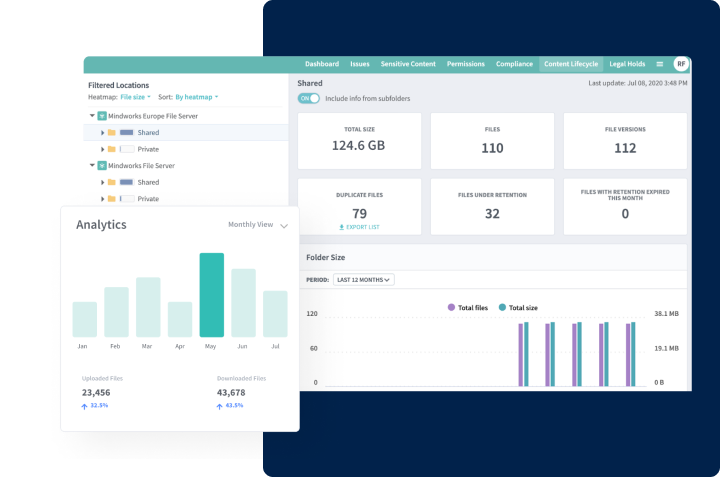
Task: Click the Mindworks Europe File Server icon
Action: 101,116
